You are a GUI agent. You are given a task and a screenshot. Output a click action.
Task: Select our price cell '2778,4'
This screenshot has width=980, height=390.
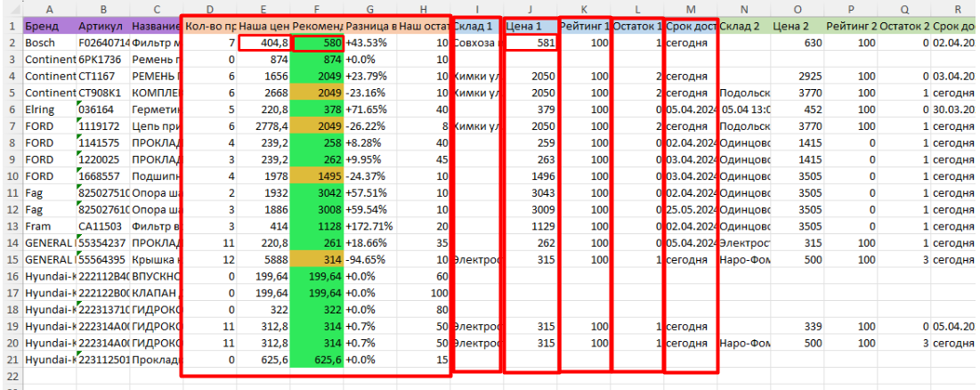(x=263, y=126)
